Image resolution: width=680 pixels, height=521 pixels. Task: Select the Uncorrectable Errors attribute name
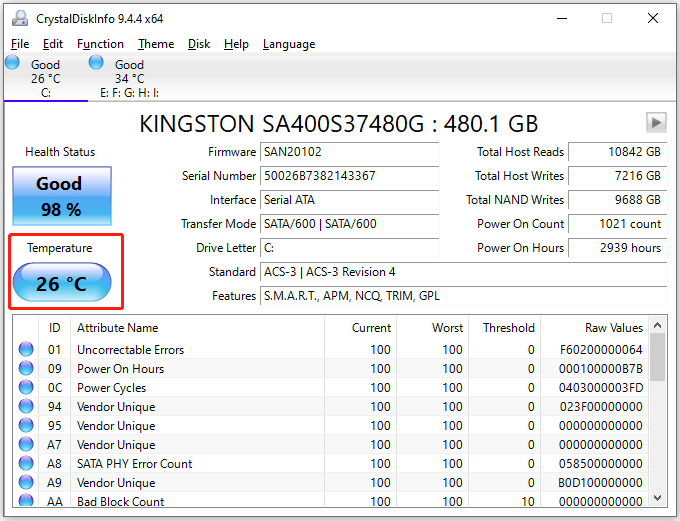tap(131, 350)
